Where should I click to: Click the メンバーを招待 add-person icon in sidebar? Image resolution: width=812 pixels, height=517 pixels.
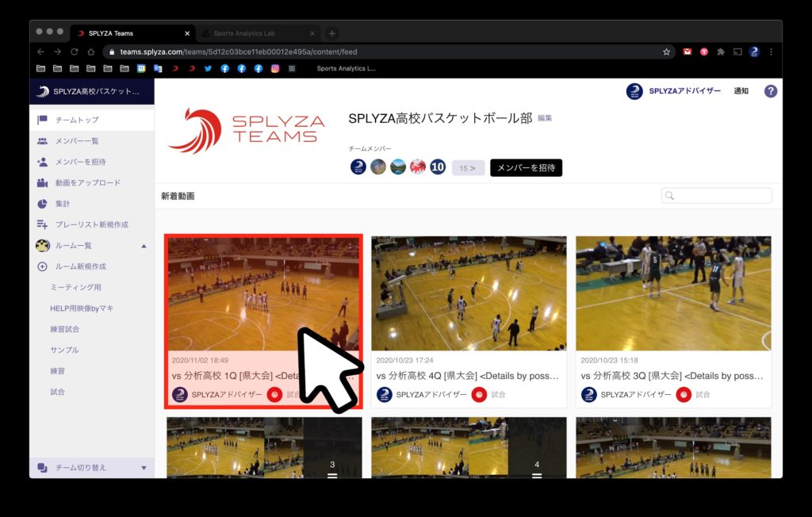pyautogui.click(x=43, y=162)
